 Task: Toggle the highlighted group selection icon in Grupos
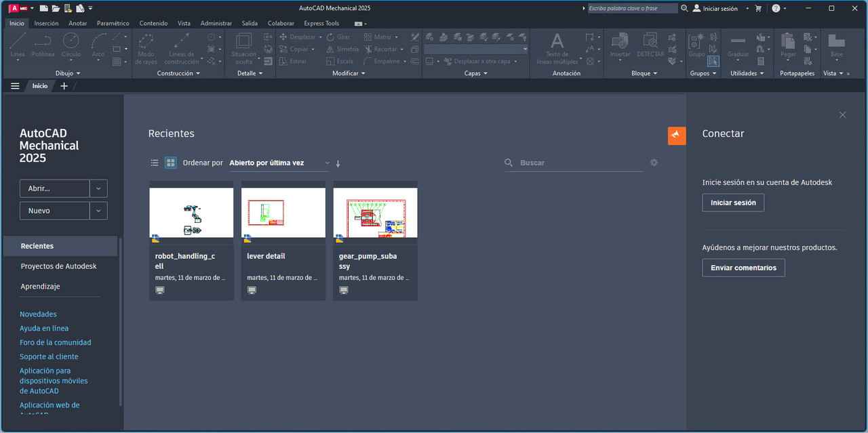coord(713,61)
